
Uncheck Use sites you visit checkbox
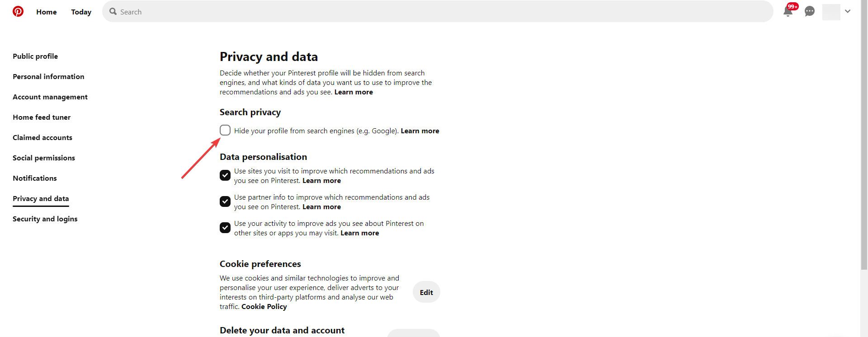click(x=225, y=175)
